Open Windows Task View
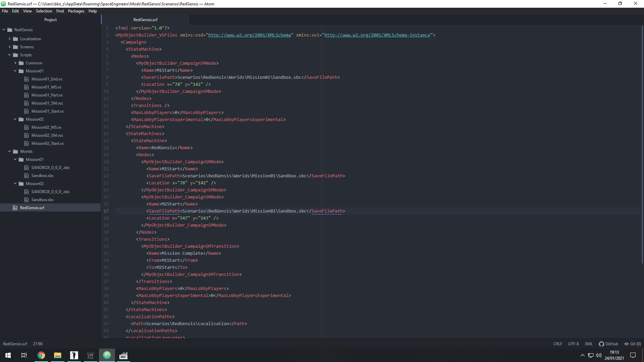644x362 pixels. click(x=24, y=355)
